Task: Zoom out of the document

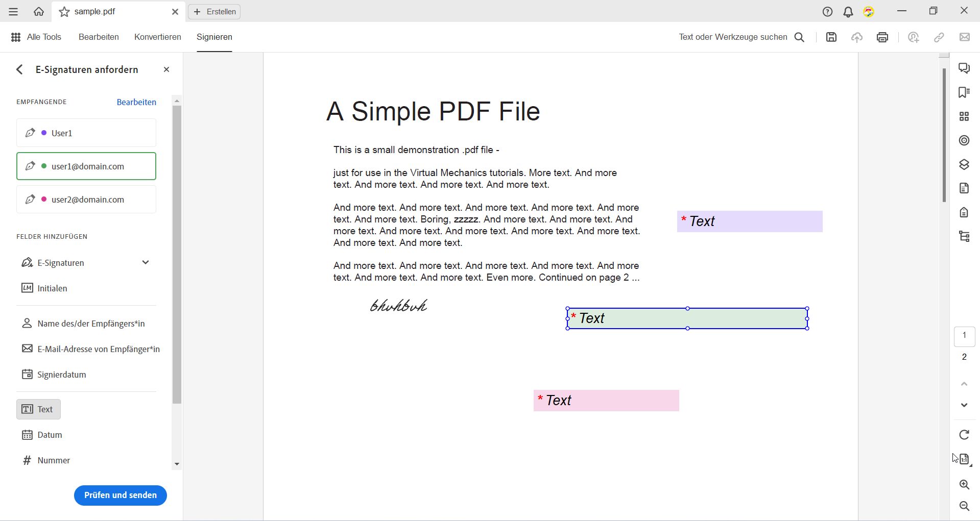Action: (964, 506)
